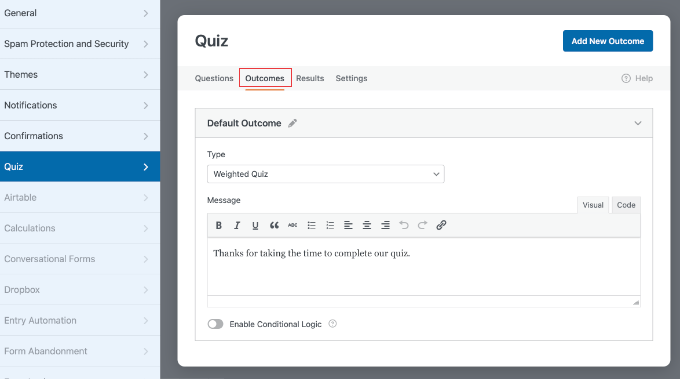This screenshot has height=379, width=680.
Task: Click into the message text area
Action: 424,267
